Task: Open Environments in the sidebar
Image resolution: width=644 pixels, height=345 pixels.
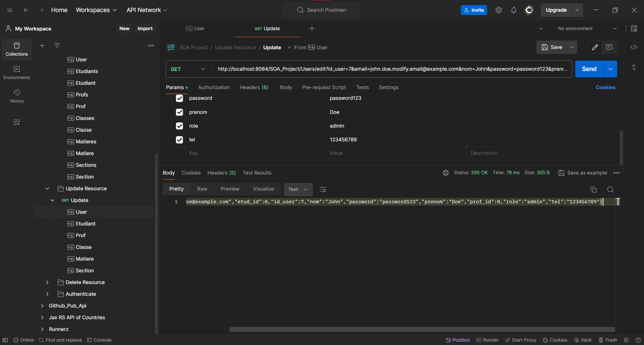Action: click(17, 73)
